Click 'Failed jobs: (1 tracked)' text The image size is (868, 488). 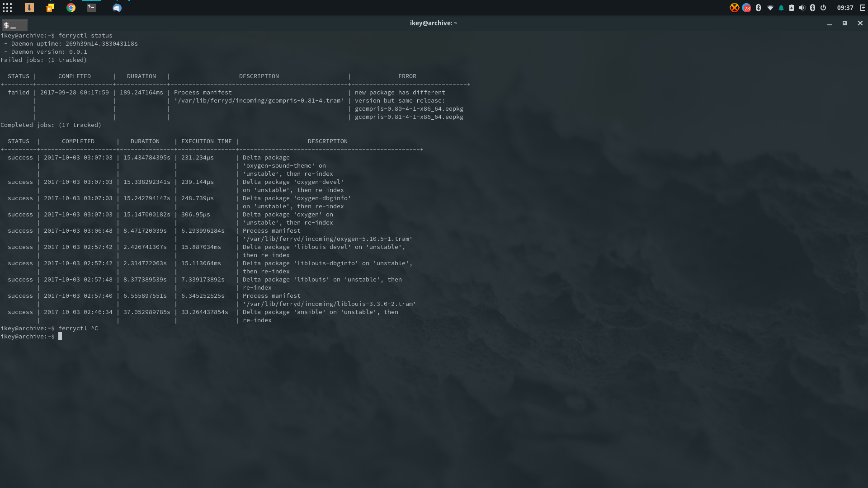(44, 60)
